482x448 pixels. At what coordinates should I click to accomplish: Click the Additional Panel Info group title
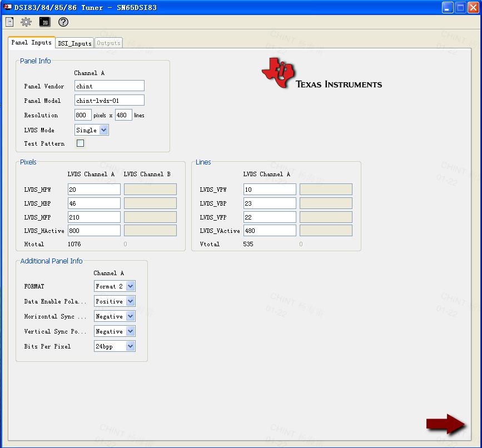51,261
